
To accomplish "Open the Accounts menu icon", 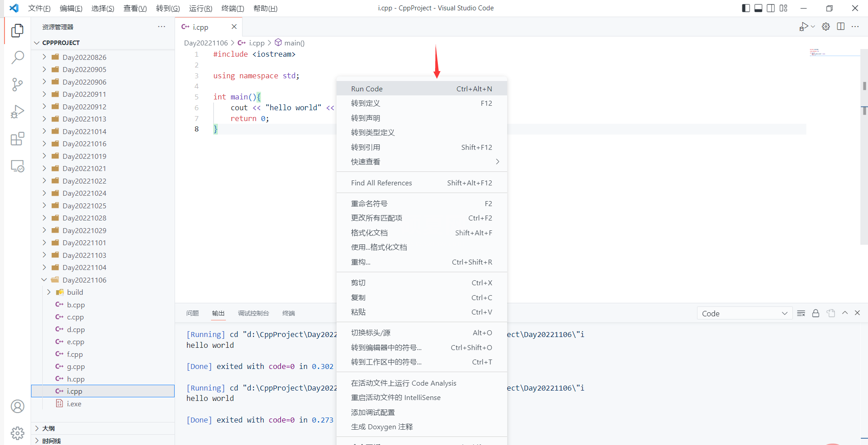I will (x=17, y=406).
